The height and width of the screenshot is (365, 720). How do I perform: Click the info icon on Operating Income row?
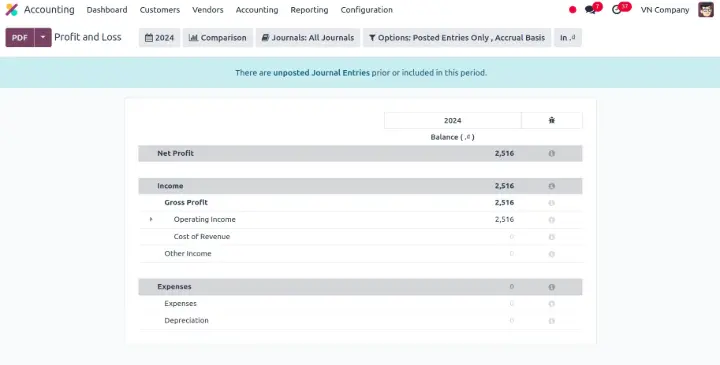click(551, 220)
